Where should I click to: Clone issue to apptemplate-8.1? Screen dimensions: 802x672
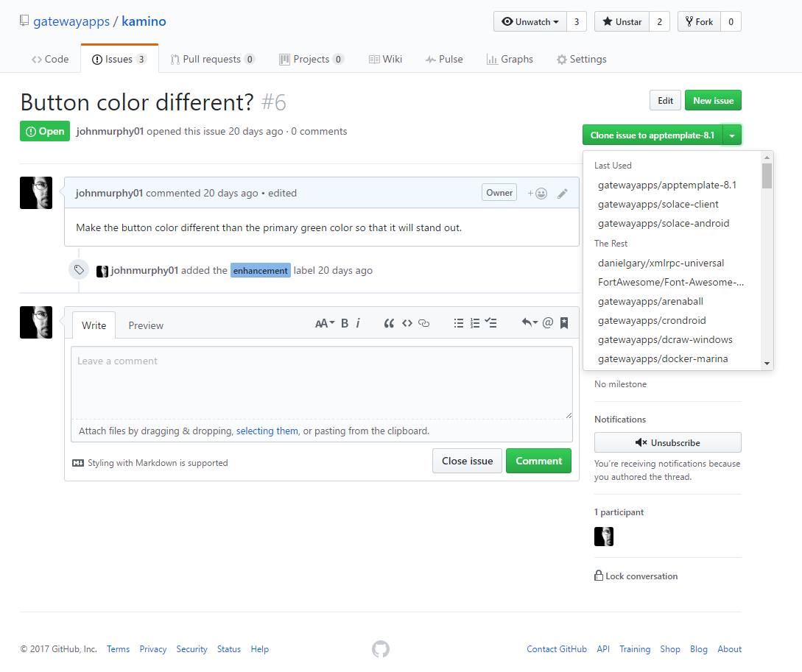[x=652, y=135]
